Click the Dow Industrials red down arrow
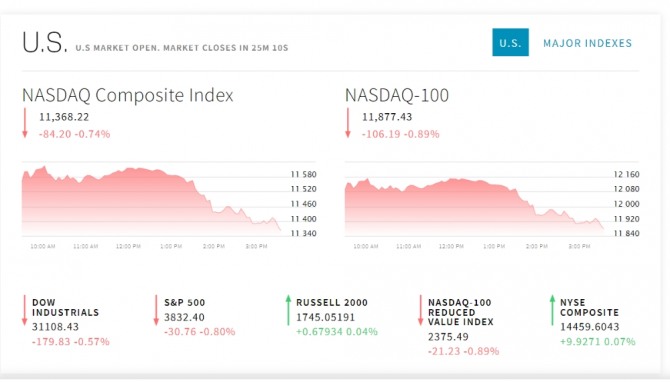 [x=25, y=311]
